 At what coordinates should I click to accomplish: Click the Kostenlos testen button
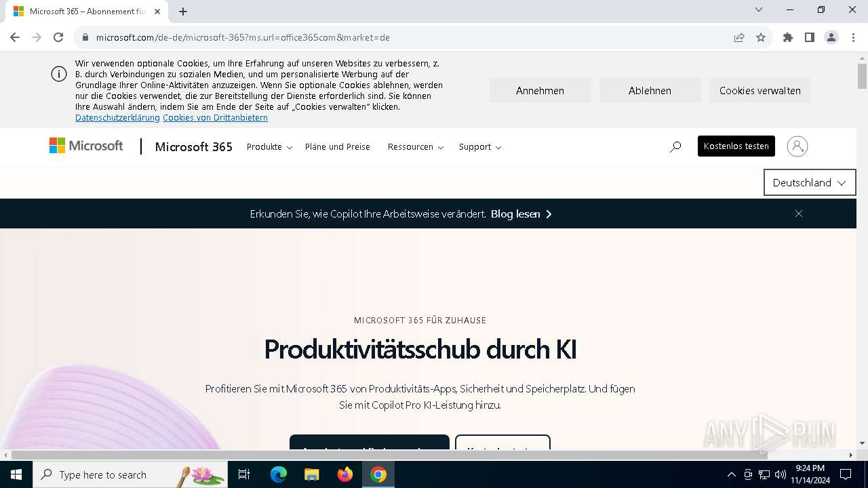click(736, 146)
